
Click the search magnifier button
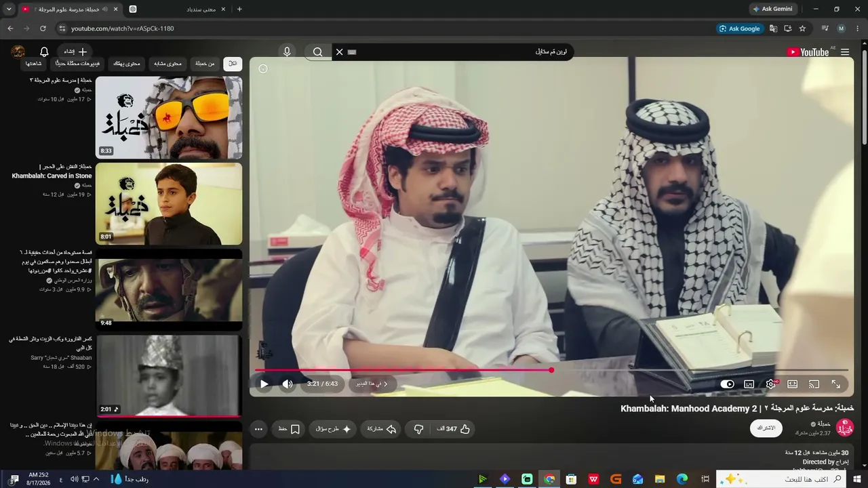click(317, 52)
